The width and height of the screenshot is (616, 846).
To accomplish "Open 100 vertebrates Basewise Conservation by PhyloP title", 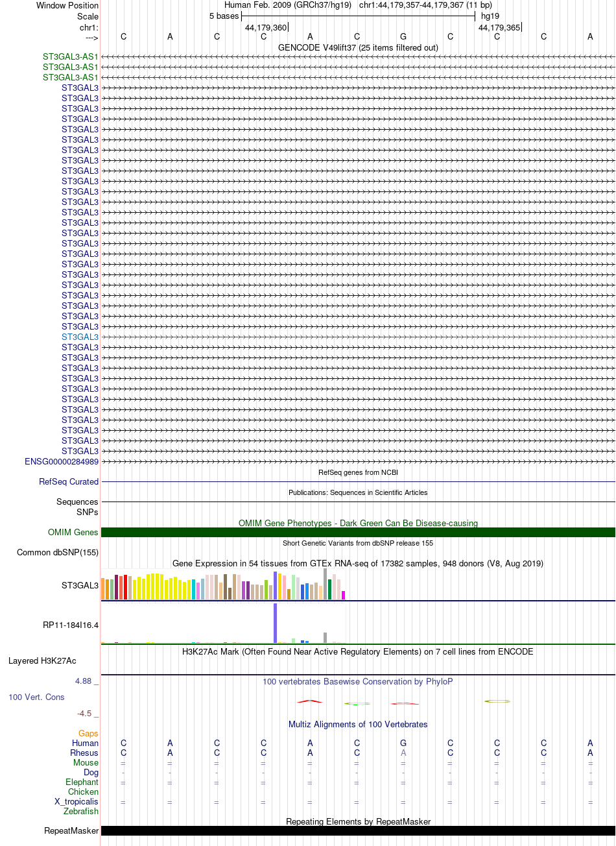I will click(x=358, y=681).
